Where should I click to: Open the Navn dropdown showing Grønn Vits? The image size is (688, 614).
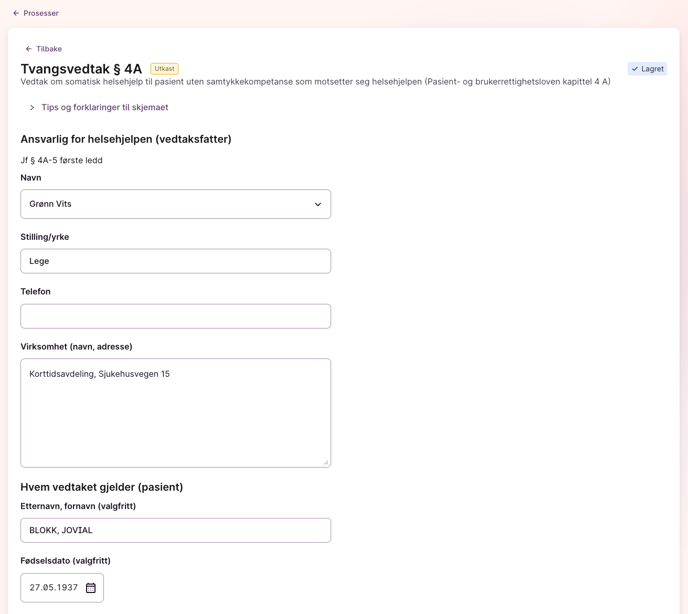point(176,204)
